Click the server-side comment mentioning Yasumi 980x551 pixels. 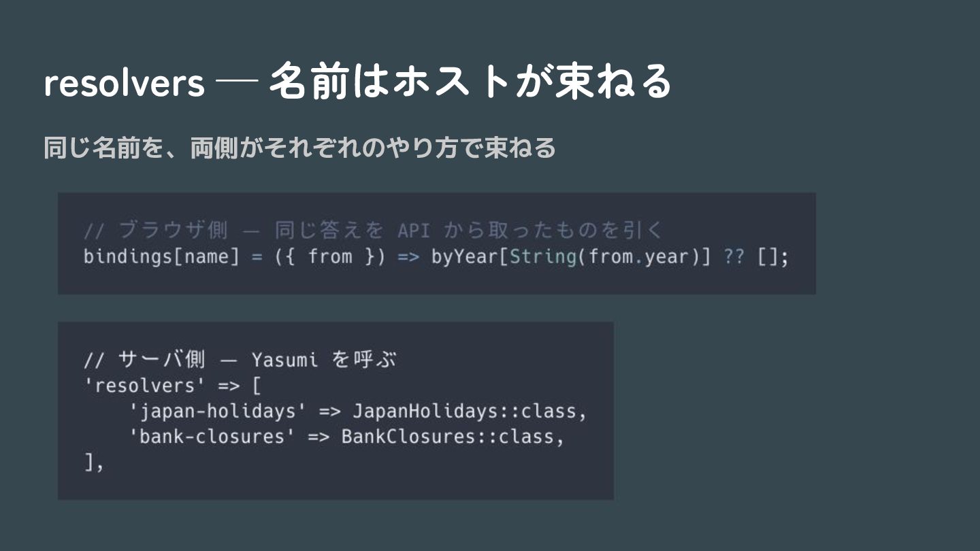point(240,359)
